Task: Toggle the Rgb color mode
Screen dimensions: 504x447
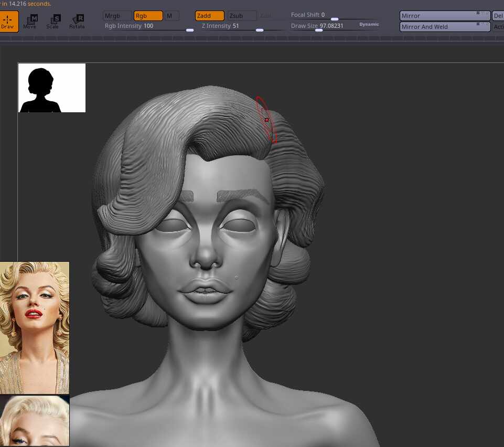Action: point(148,16)
